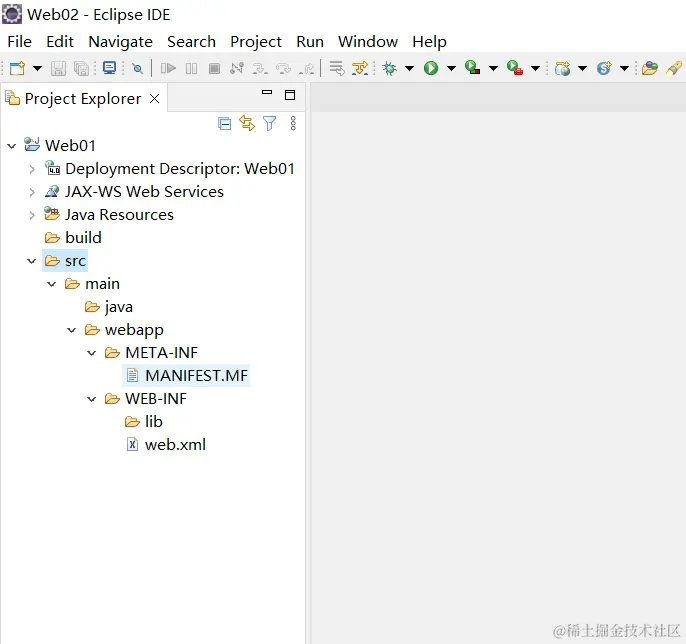This screenshot has width=686, height=644.
Task: Click the New Dynamic Web Project icon
Action: [562, 68]
